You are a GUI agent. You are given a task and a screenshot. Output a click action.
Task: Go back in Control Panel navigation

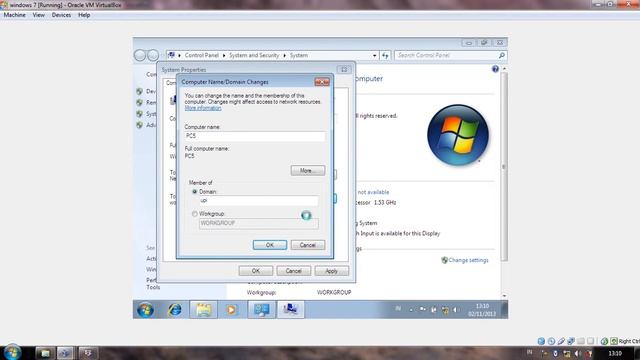(x=140, y=55)
